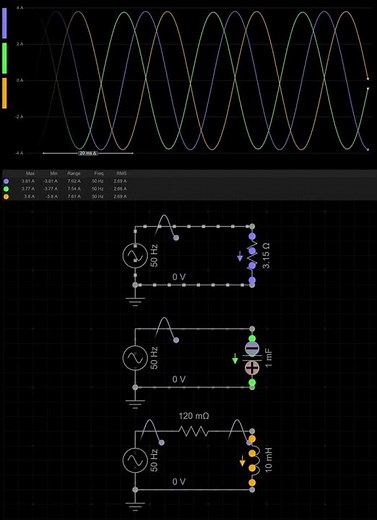Viewport: 377px width, 520px height.
Task: Select the 3.15 Ω resistor
Action: (252, 256)
